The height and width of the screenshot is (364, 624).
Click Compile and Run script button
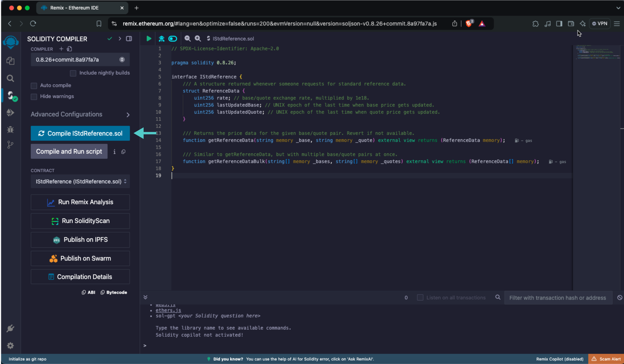coord(69,151)
